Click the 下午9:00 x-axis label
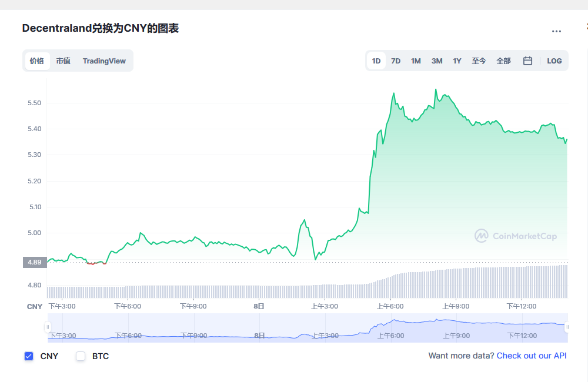588x382 pixels. (x=193, y=306)
